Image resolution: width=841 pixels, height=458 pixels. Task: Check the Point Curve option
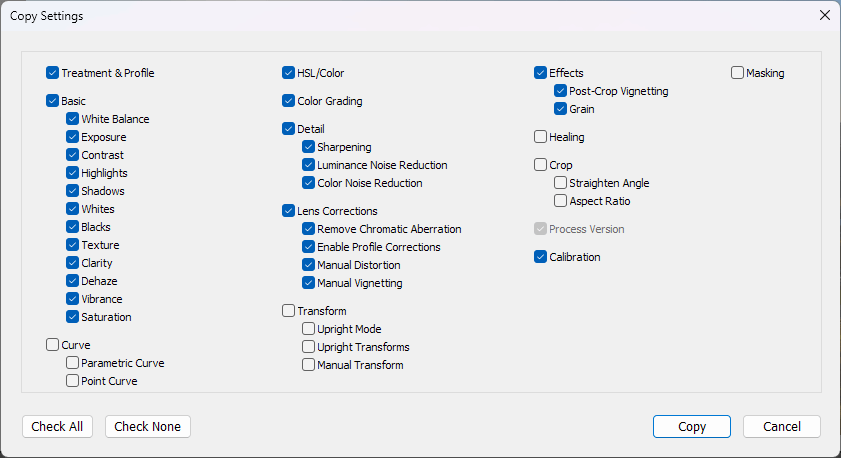[72, 380]
